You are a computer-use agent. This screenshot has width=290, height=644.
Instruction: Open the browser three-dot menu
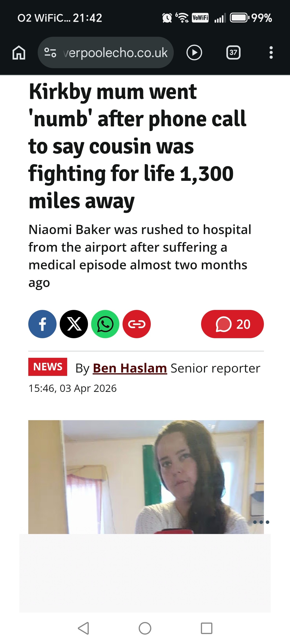[271, 52]
